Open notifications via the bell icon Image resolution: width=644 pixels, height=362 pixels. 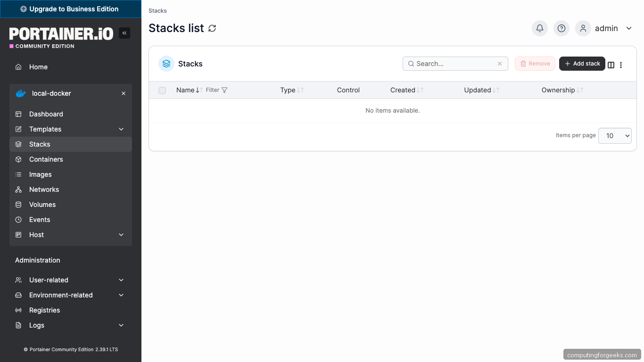[x=539, y=28]
